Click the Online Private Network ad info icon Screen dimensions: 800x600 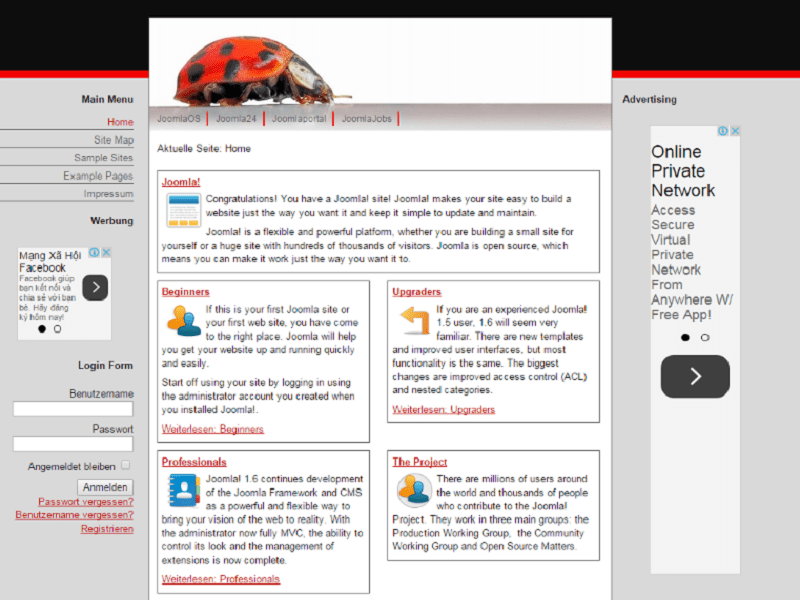coord(722,131)
